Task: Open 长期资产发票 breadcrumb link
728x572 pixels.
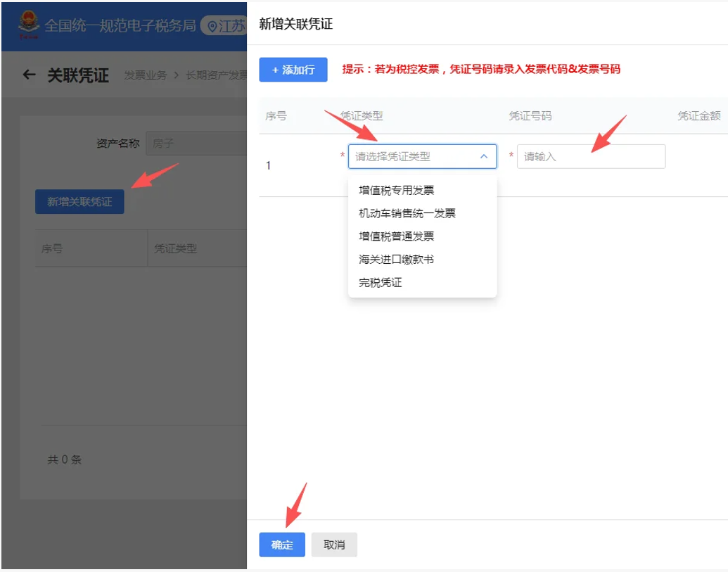Action: tap(216, 75)
